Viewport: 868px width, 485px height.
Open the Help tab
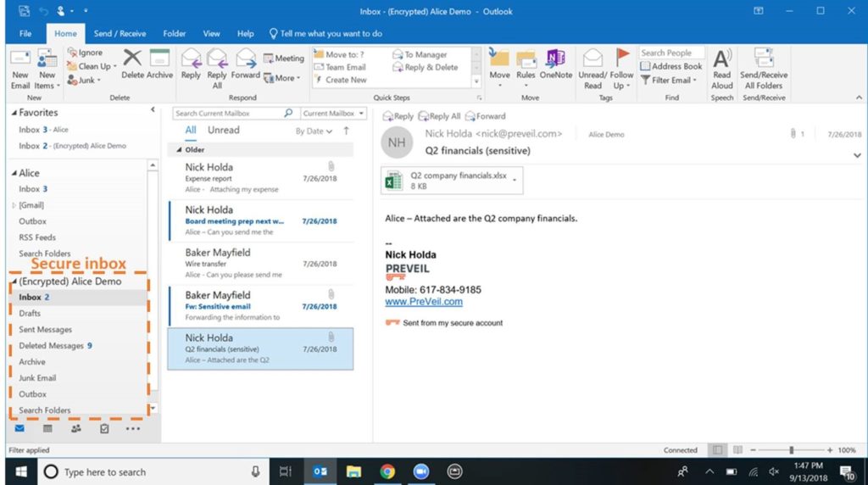coord(245,33)
